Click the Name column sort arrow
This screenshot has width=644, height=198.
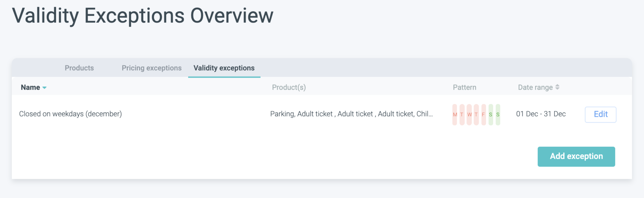45,87
